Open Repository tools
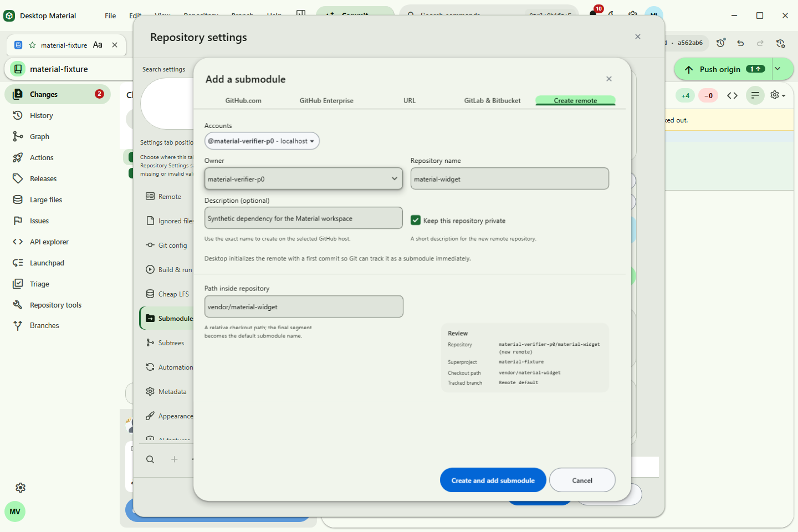 coord(58,305)
